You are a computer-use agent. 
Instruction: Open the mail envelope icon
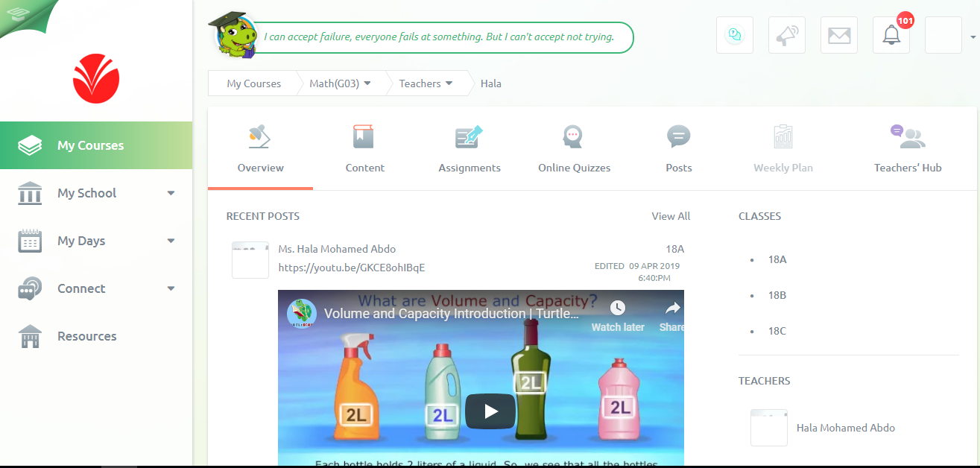pos(839,35)
